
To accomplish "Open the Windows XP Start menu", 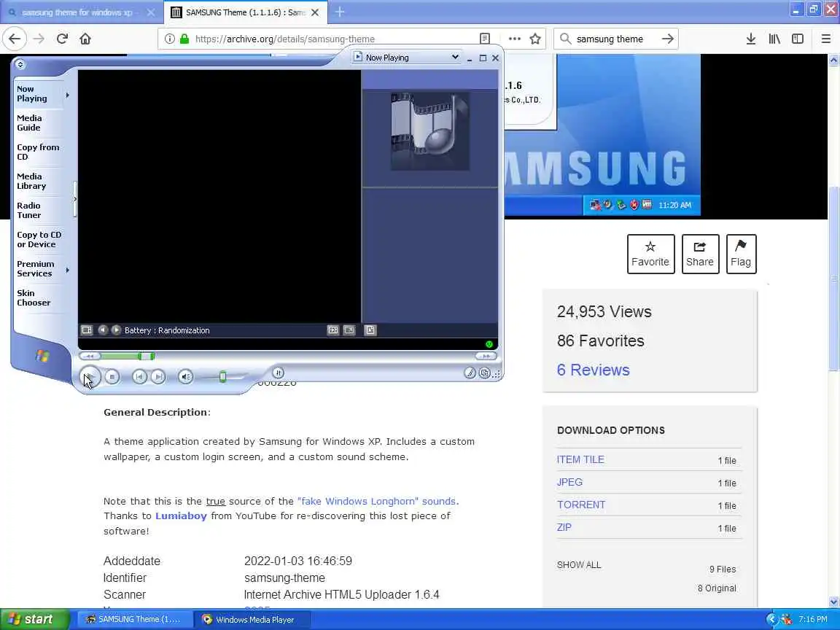I will 35,619.
